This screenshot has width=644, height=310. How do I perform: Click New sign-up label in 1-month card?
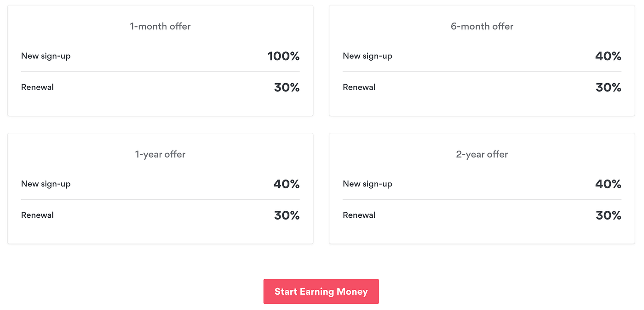pos(46,56)
